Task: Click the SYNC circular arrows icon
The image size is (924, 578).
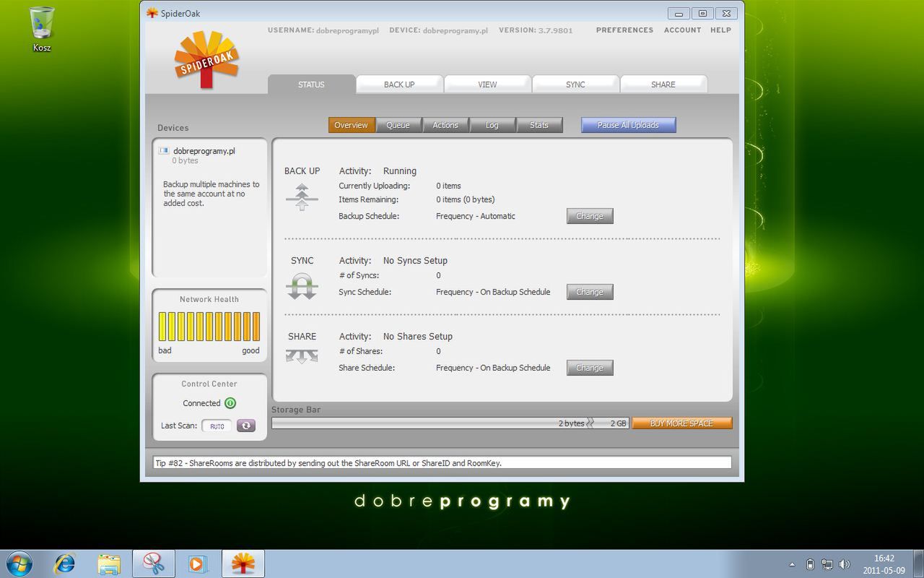Action: pyautogui.click(x=302, y=286)
